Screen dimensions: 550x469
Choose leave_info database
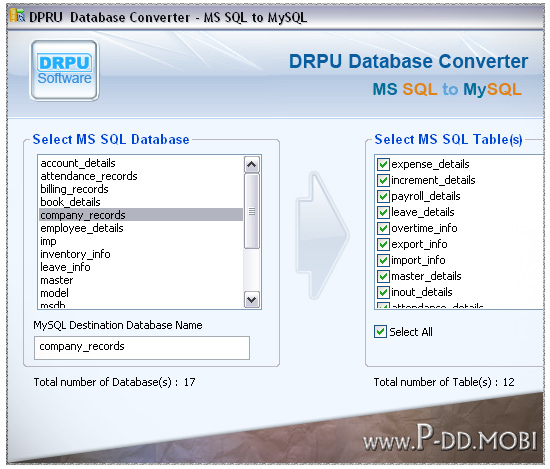(141, 267)
